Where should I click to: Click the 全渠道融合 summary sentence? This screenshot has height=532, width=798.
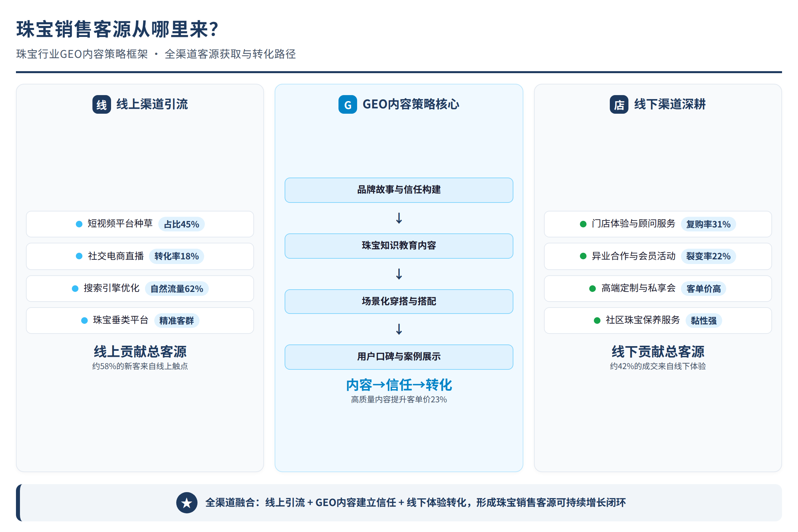coord(416,503)
